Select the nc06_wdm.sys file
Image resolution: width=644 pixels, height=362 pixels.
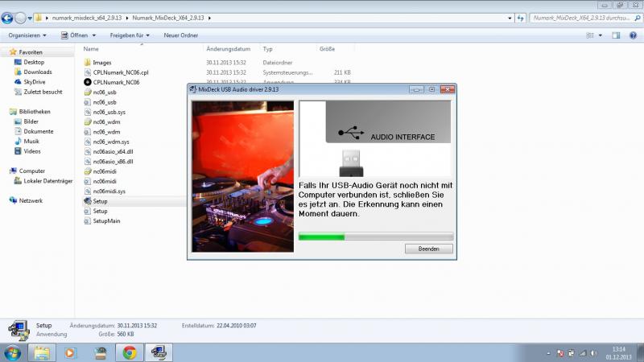pyautogui.click(x=111, y=142)
